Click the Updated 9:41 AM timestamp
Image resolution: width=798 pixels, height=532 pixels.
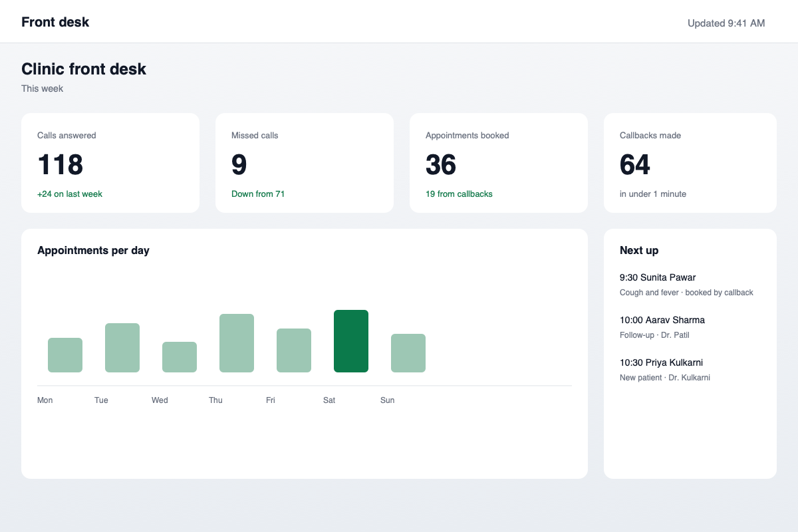[726, 23]
